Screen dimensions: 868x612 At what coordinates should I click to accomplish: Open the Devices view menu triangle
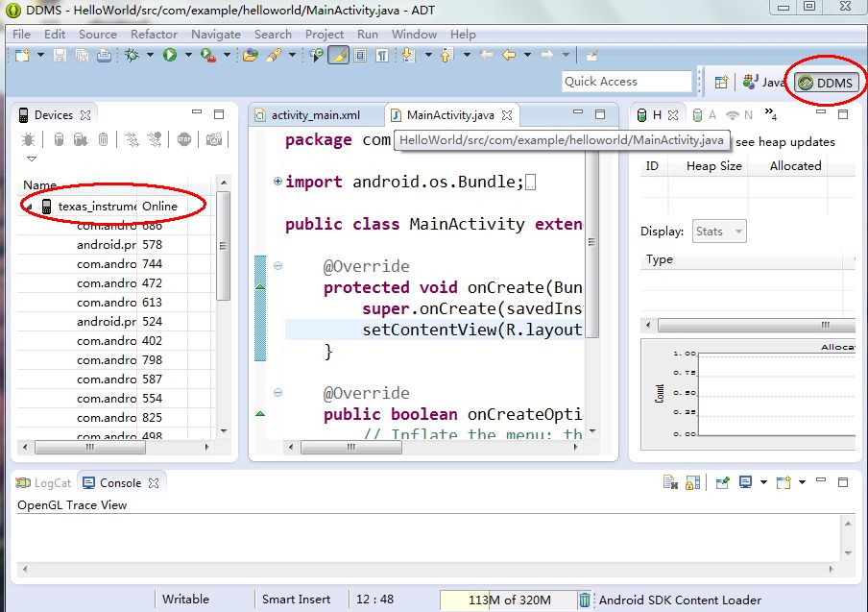[32, 159]
